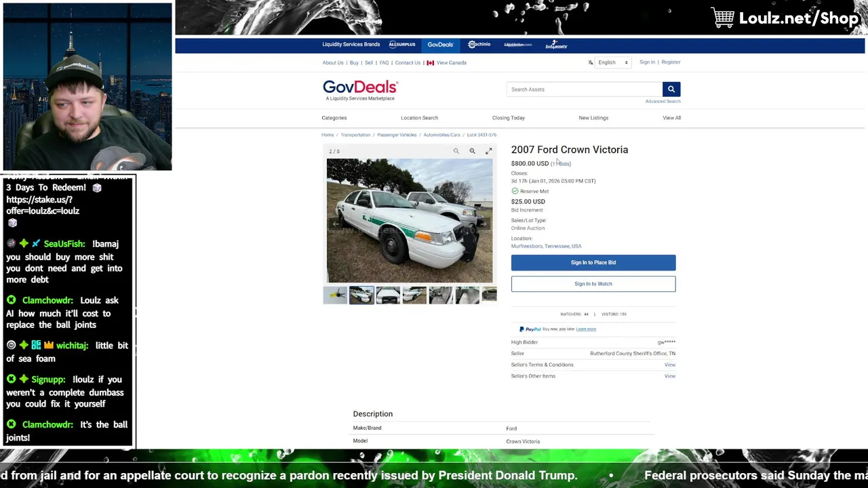The width and height of the screenshot is (868, 488).
Task: Open the Machinio brand logo
Action: tap(479, 45)
